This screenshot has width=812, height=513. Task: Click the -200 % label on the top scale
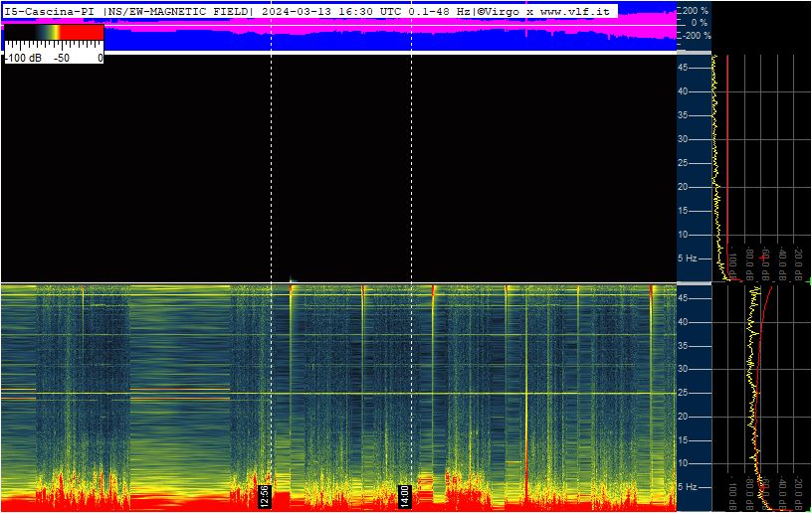point(696,36)
